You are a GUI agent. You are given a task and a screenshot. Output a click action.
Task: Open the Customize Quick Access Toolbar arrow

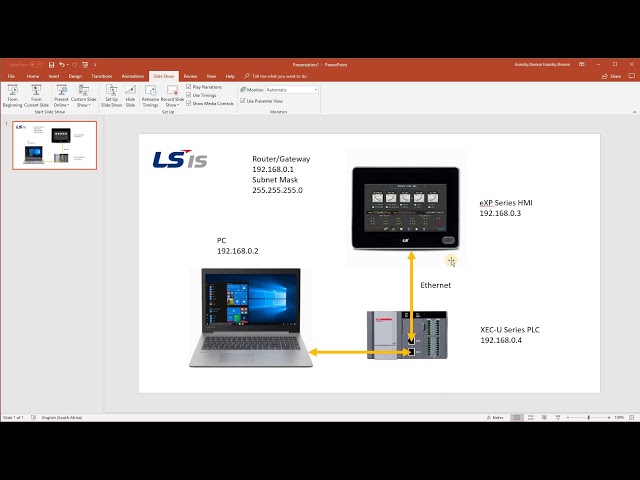[95, 64]
